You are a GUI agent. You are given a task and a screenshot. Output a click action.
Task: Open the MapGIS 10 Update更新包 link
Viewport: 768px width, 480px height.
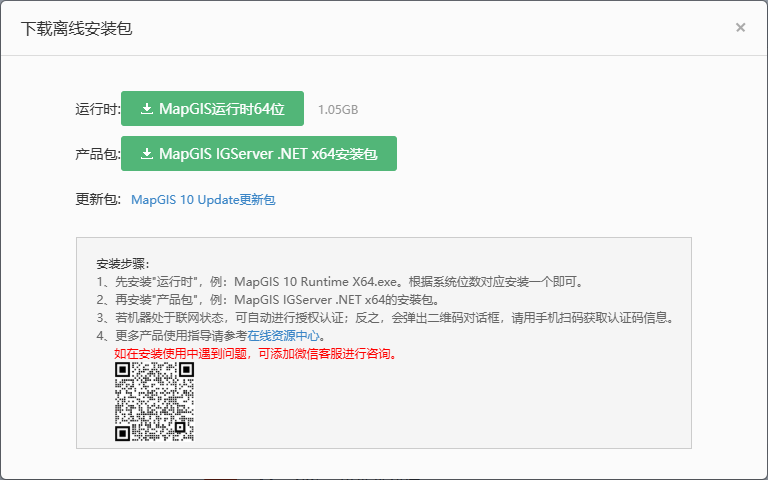coord(203,200)
